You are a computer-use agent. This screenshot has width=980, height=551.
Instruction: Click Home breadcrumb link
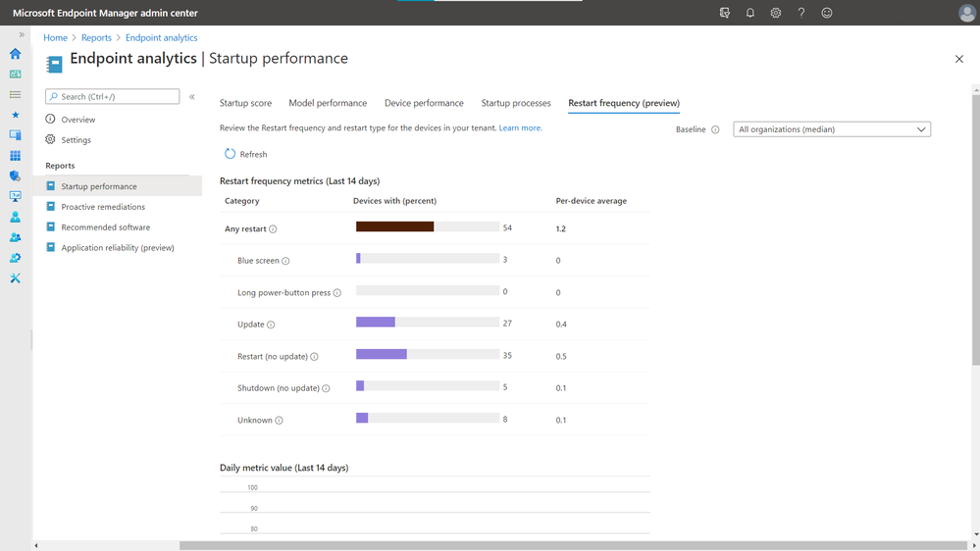pos(55,37)
